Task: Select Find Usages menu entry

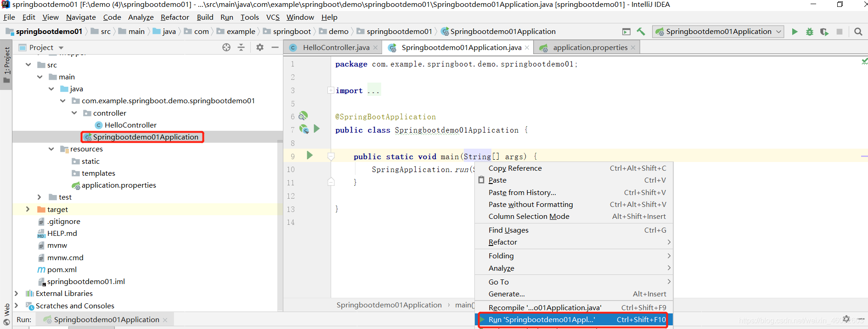Action: pos(574,230)
